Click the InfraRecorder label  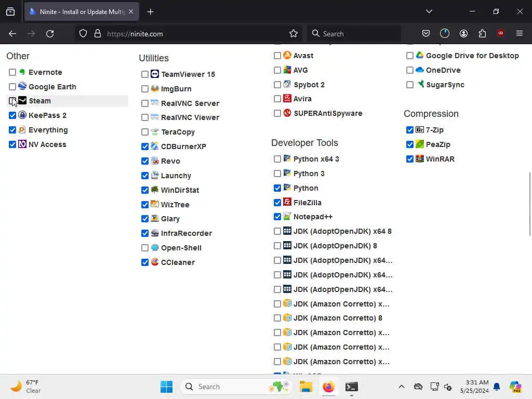[x=187, y=233]
